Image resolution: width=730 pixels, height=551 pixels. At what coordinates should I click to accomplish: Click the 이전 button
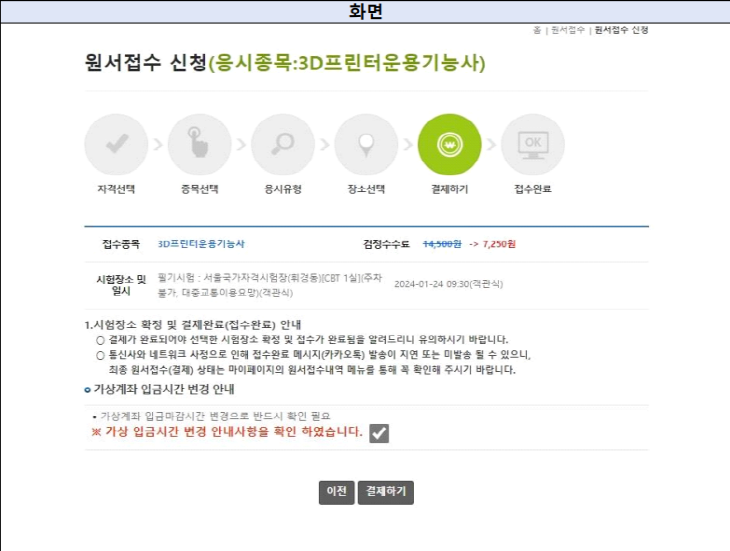pos(337,492)
